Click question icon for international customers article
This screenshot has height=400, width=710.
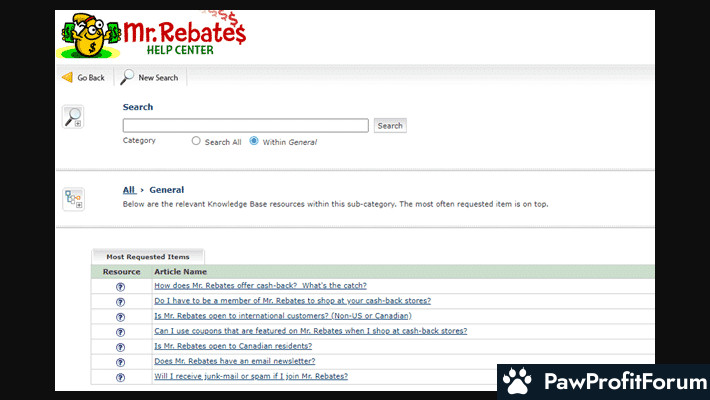coord(120,317)
